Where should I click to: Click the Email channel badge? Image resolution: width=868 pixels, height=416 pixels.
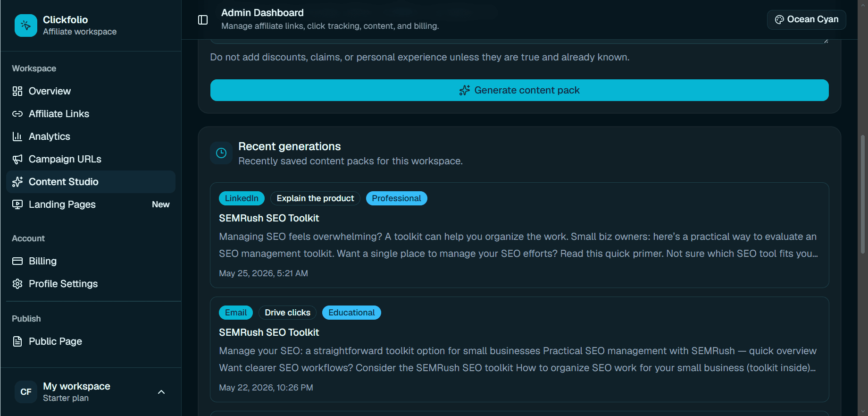click(236, 313)
